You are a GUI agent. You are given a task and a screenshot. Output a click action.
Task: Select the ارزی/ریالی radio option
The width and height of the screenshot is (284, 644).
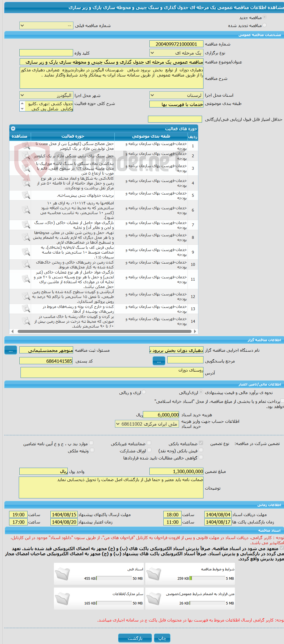click(x=201, y=392)
